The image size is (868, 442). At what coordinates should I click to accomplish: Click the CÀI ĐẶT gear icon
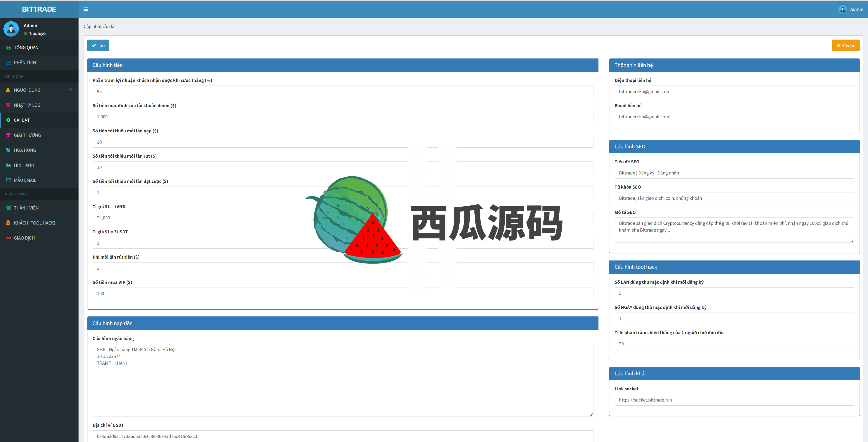coord(8,120)
